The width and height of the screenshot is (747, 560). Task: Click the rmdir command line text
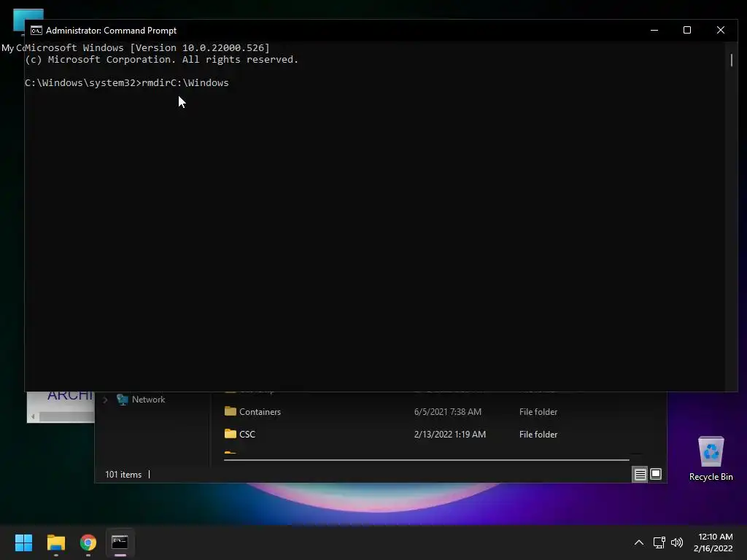tap(185, 83)
